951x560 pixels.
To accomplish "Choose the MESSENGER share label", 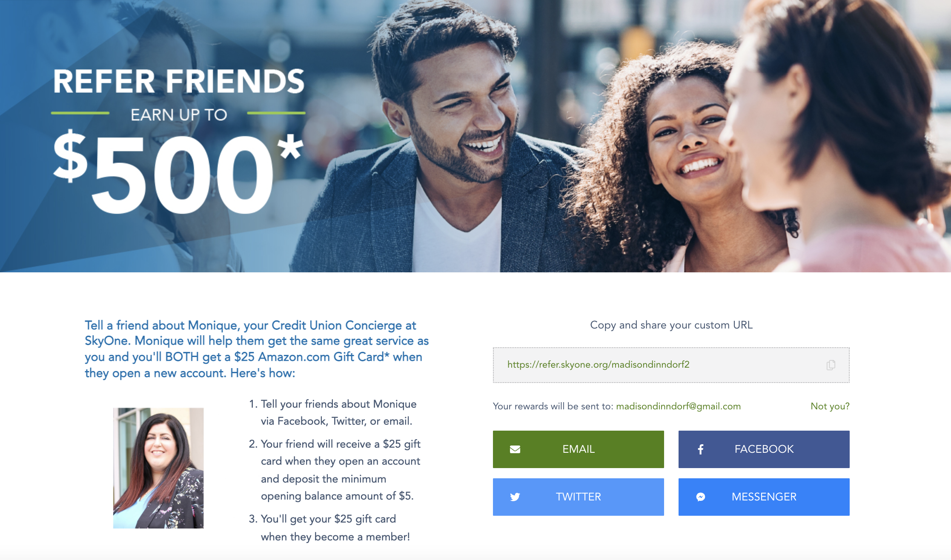I will (764, 497).
